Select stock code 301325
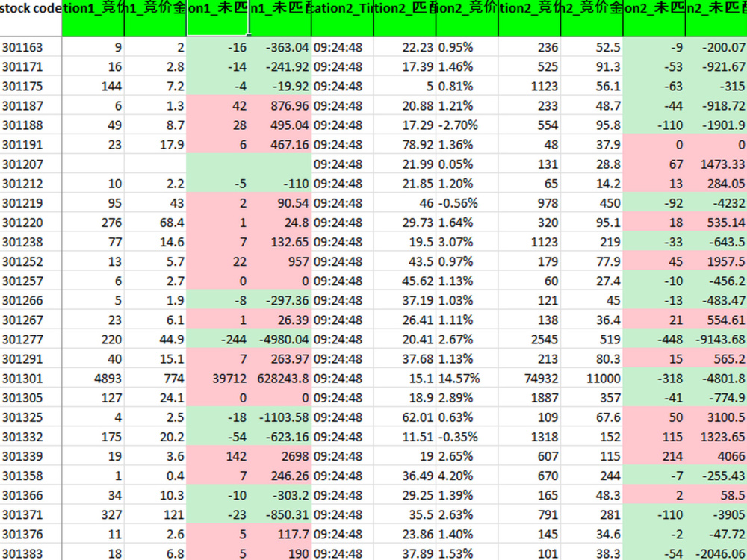This screenshot has width=747, height=560. coord(31,417)
